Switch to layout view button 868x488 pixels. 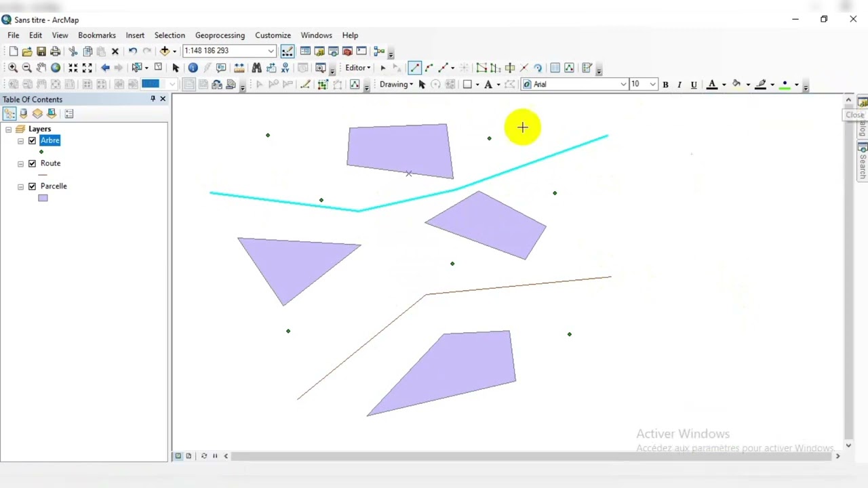click(x=189, y=456)
